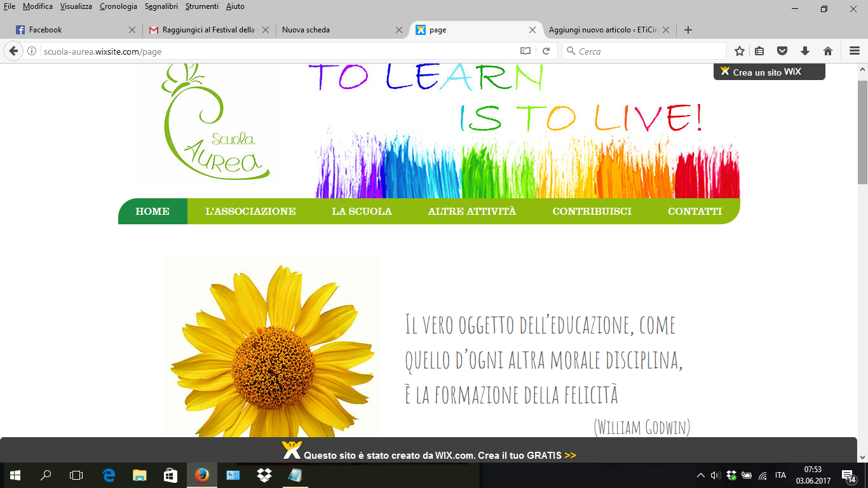868x488 pixels.
Task: Close the Gmail Raggiungici tab
Action: pyautogui.click(x=266, y=30)
